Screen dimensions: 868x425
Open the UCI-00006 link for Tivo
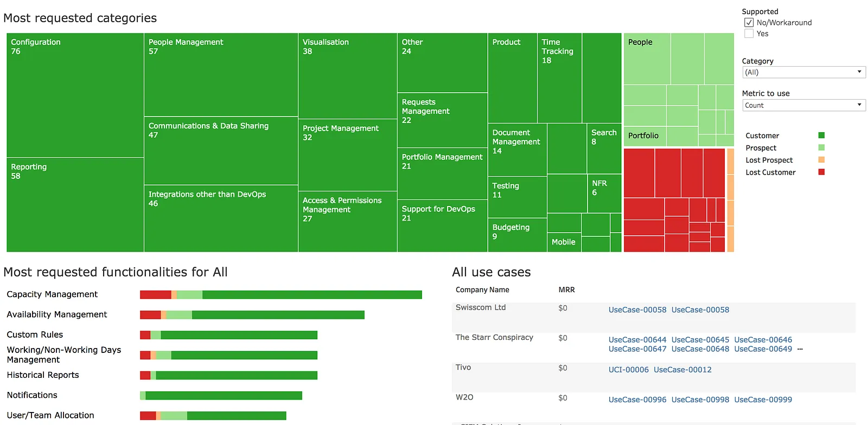[x=628, y=370]
